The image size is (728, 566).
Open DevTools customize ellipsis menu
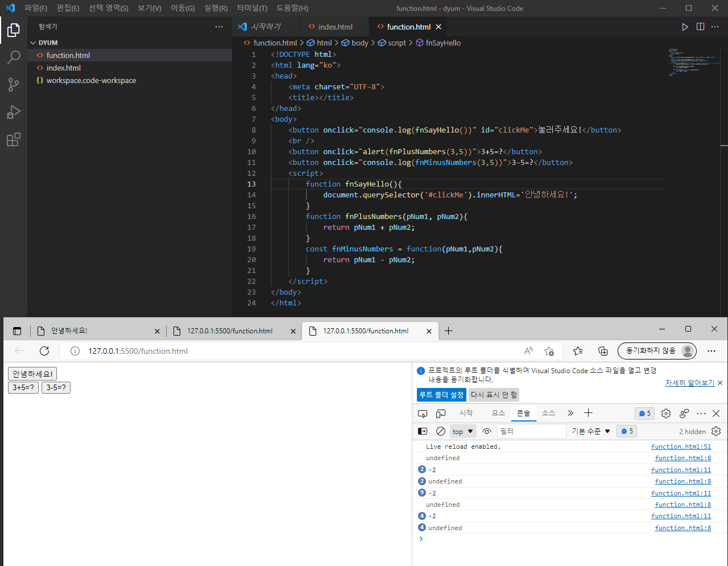(x=701, y=414)
